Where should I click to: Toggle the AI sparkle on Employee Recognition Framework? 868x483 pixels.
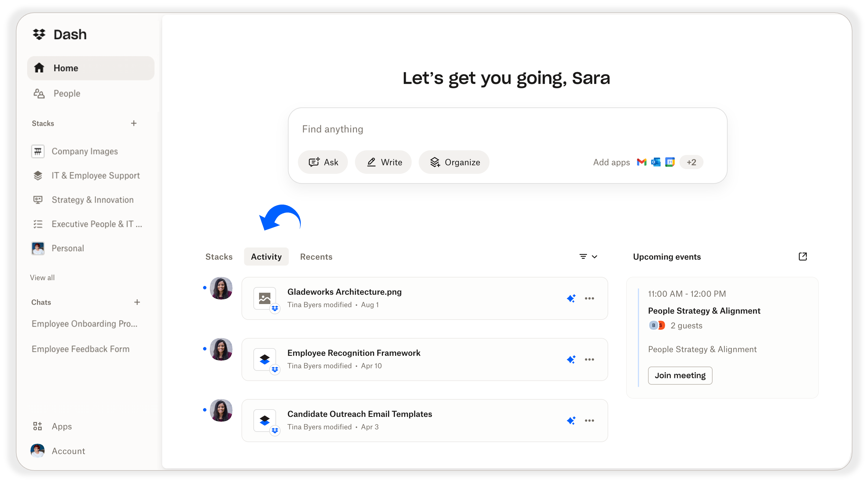click(x=571, y=360)
